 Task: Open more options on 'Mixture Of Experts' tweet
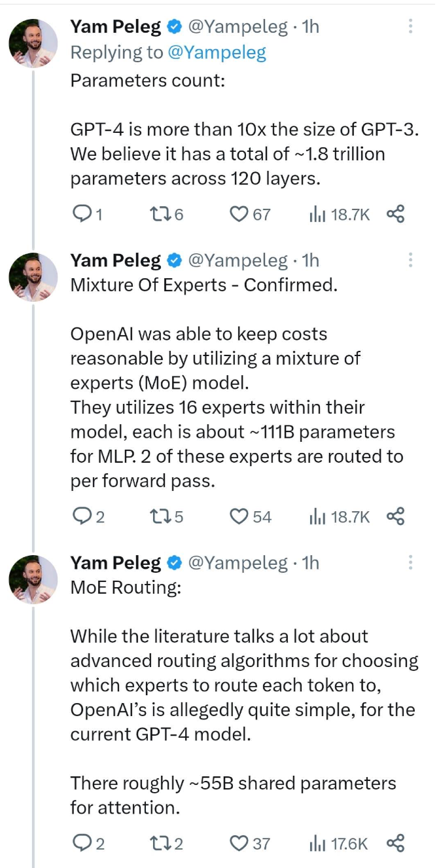tap(410, 260)
